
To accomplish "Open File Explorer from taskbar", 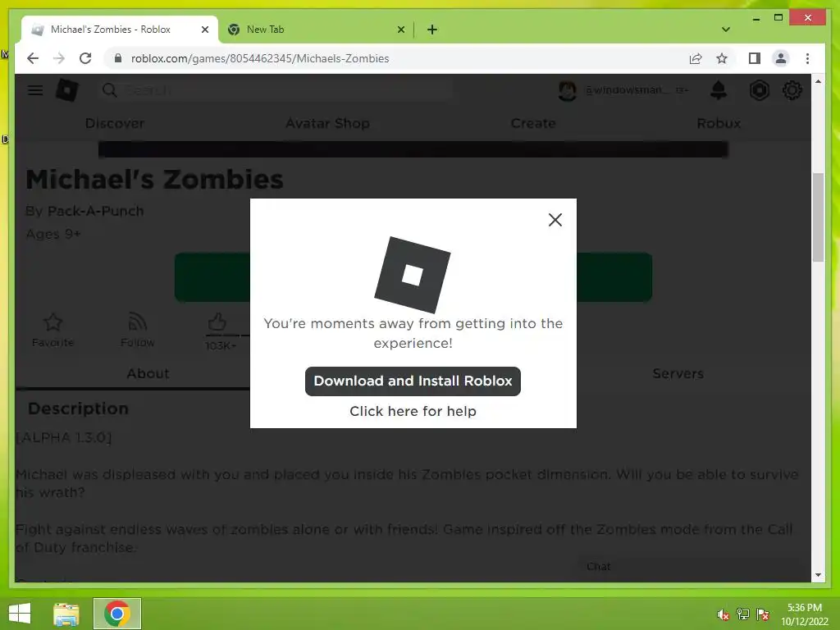I will point(66,614).
